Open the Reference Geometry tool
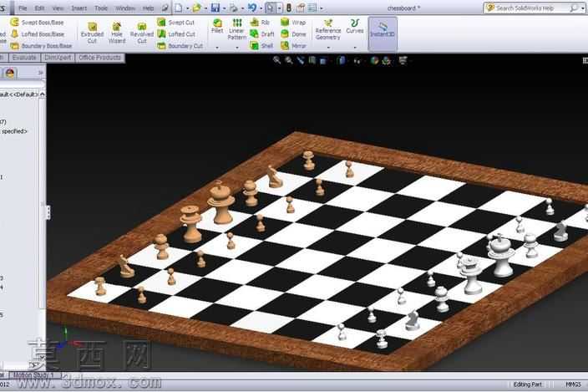The width and height of the screenshot is (588, 392). tap(328, 29)
